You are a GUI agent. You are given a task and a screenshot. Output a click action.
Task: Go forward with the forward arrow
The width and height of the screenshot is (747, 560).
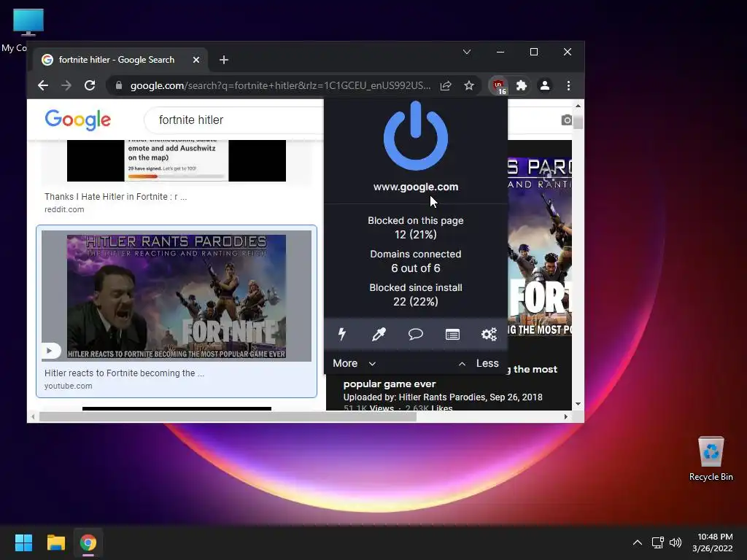[66, 86]
